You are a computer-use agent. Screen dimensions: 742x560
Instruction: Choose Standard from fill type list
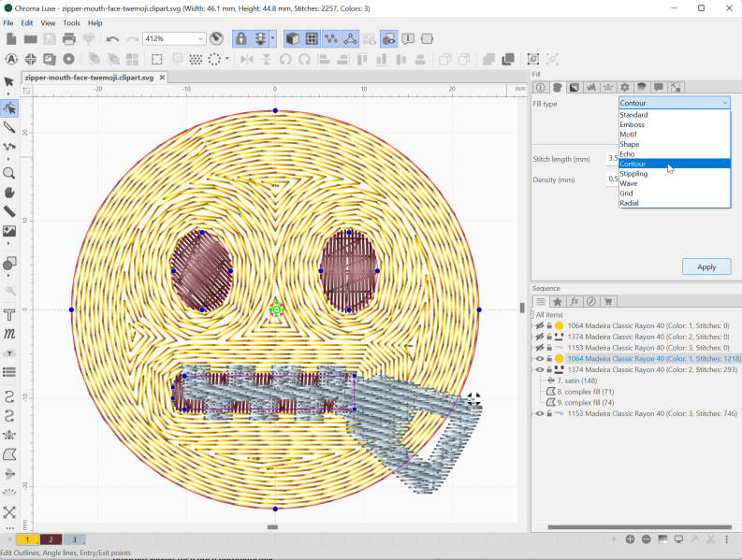(x=675, y=114)
